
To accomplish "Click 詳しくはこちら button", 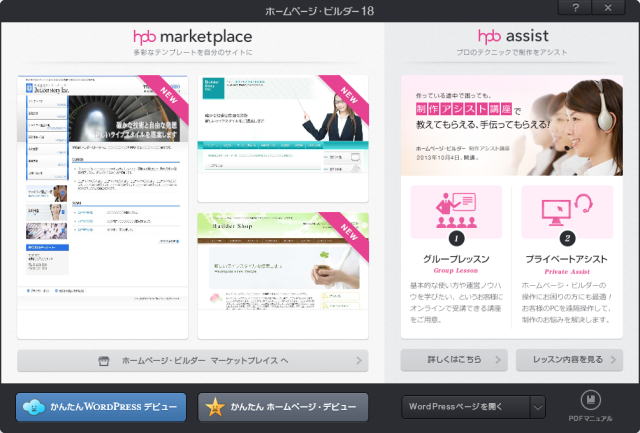I will [x=454, y=360].
